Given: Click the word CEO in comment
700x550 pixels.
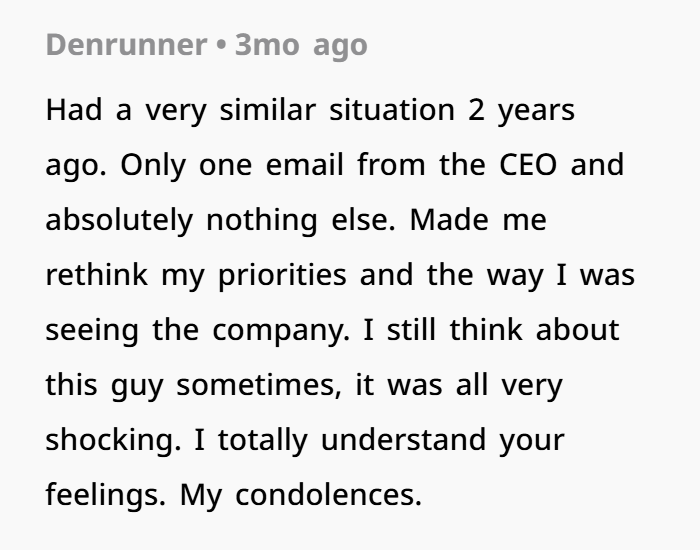Looking at the screenshot, I should 528,165.
